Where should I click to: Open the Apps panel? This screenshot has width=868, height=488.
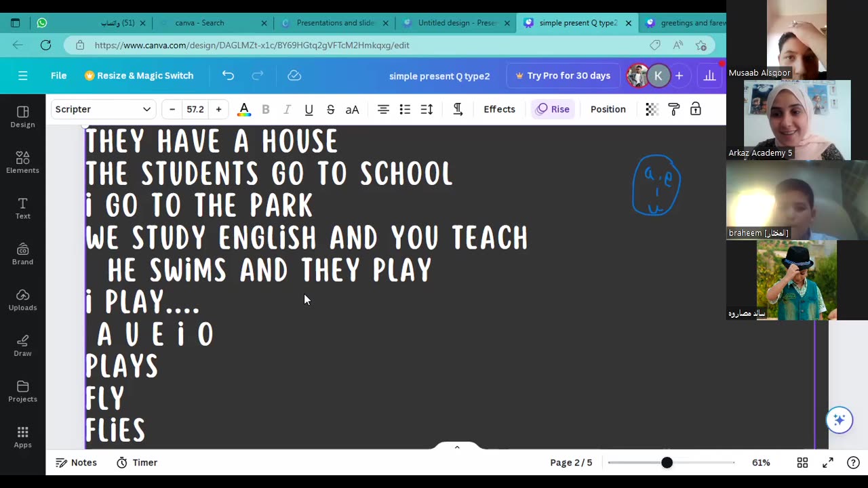[22, 437]
